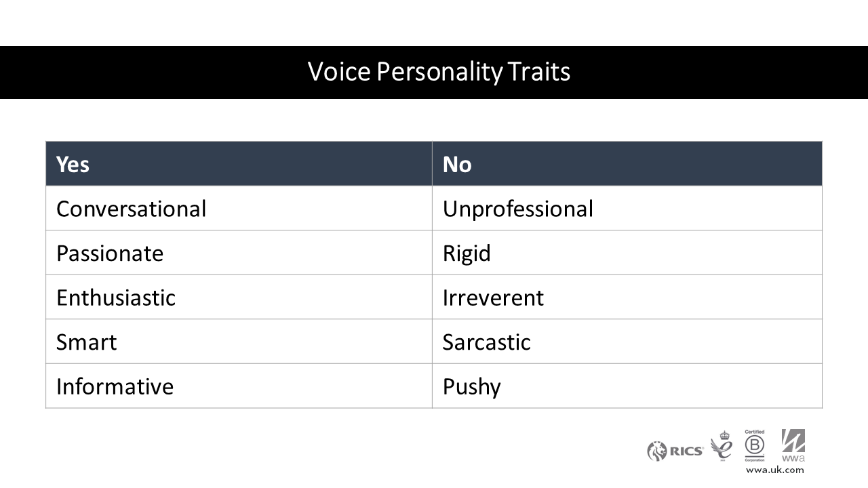The image size is (868, 488).
Task: Click the RICS wordmark lettering
Action: [686, 451]
